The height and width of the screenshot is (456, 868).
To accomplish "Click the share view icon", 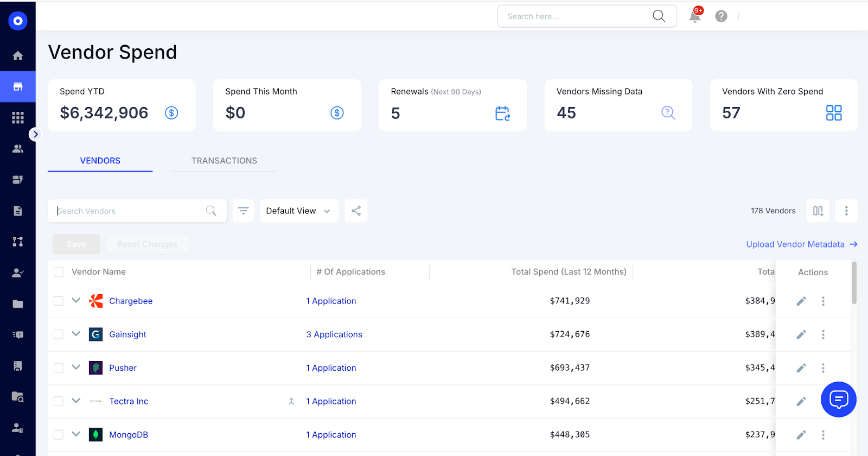I will point(356,211).
